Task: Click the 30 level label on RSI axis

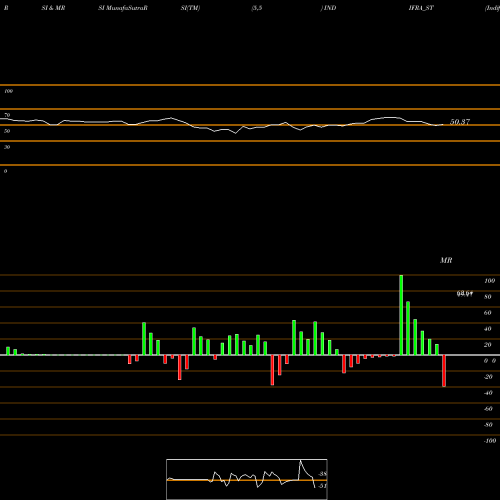Action: (x=7, y=147)
